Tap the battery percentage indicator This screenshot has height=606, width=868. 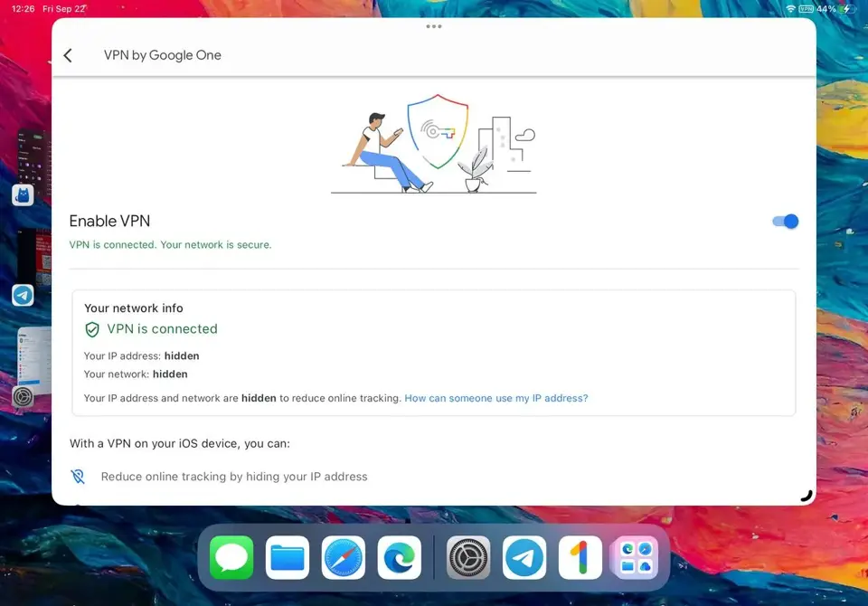coord(826,9)
